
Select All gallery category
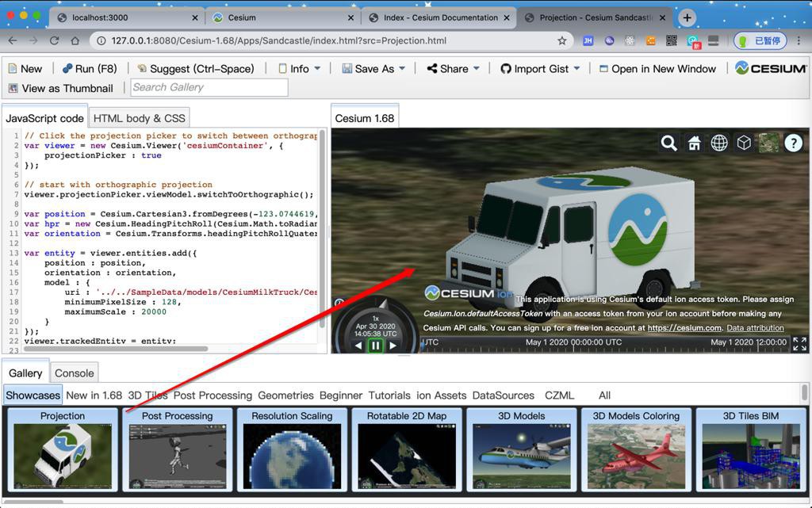point(604,395)
